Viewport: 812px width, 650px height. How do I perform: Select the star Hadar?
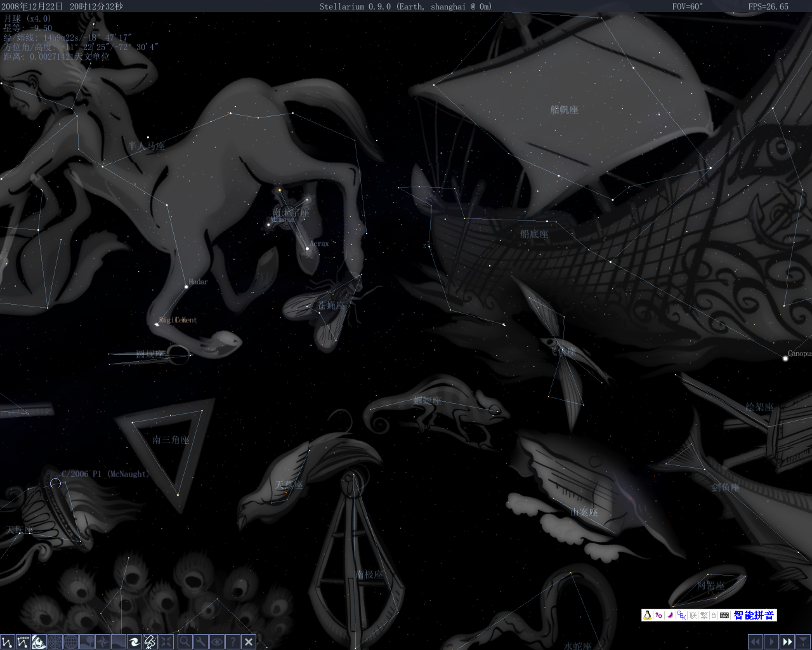coord(186,287)
